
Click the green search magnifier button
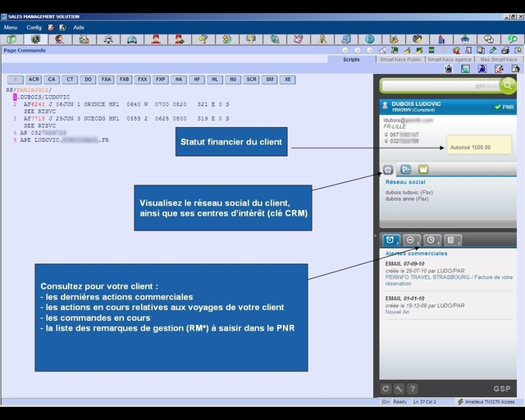point(508,85)
